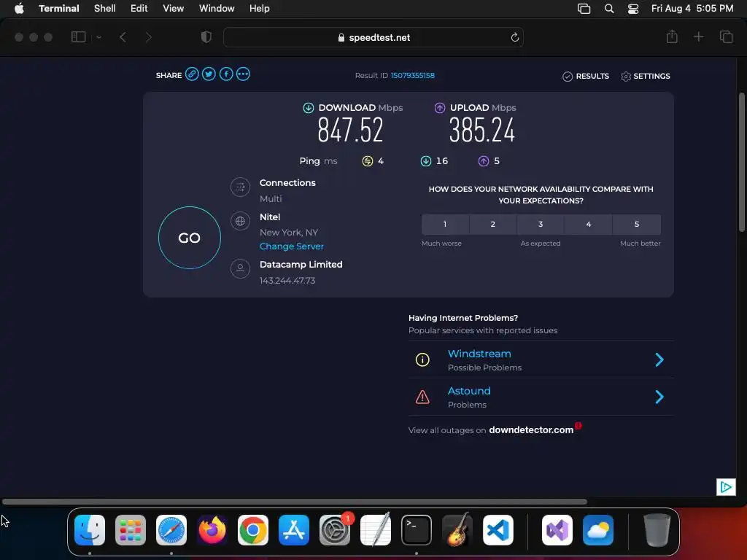
Task: Go forward in browser history
Action: point(148,36)
